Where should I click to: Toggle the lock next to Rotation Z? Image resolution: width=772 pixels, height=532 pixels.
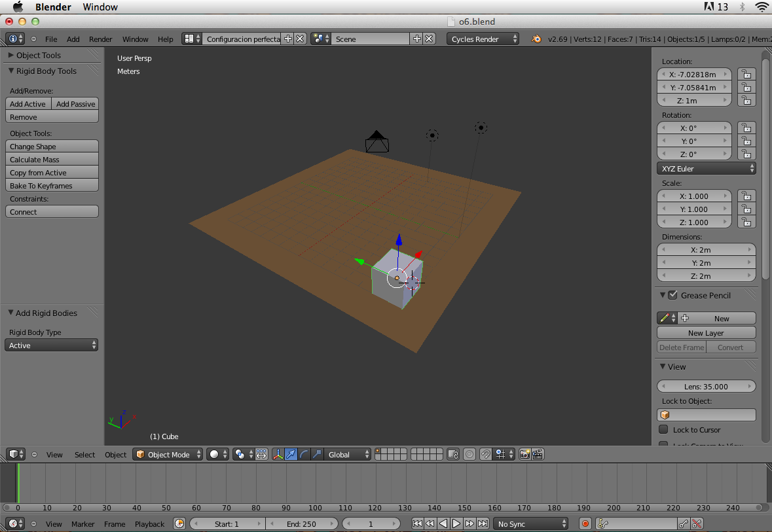click(x=746, y=154)
